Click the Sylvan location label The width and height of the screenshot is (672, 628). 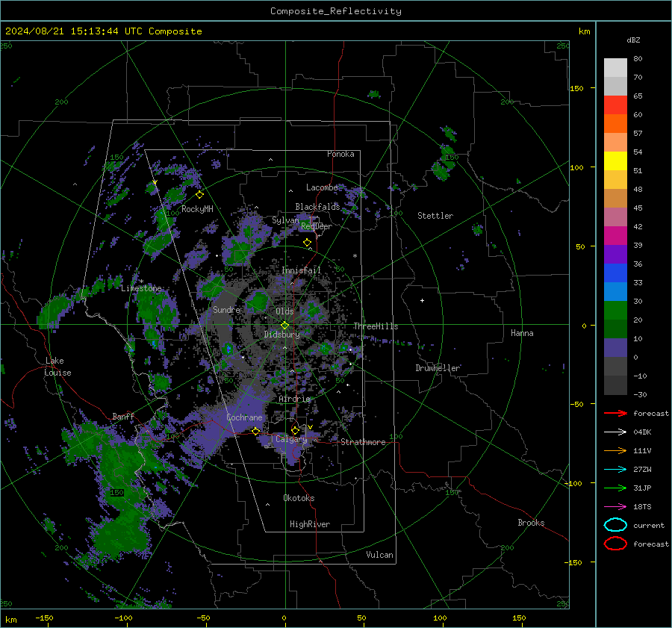(x=285, y=220)
